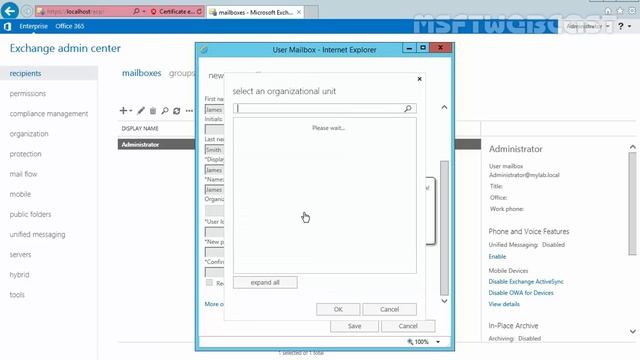This screenshot has height=360, width=640.
Task: Click the More options link in form
Action: (214, 304)
